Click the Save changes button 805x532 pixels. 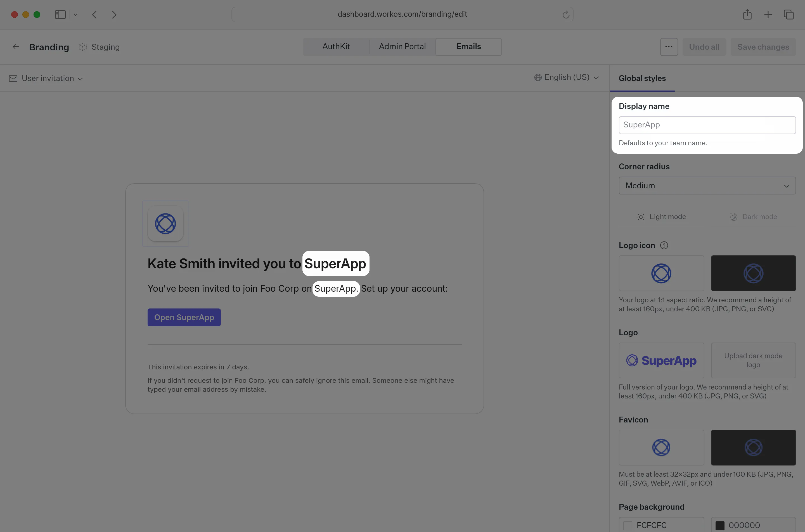point(763,47)
